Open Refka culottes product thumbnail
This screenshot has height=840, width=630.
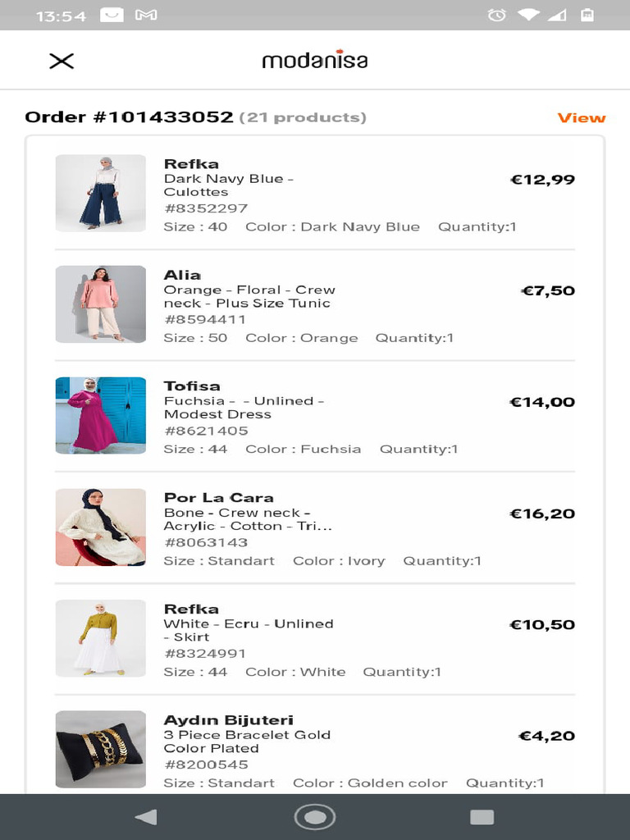100,193
